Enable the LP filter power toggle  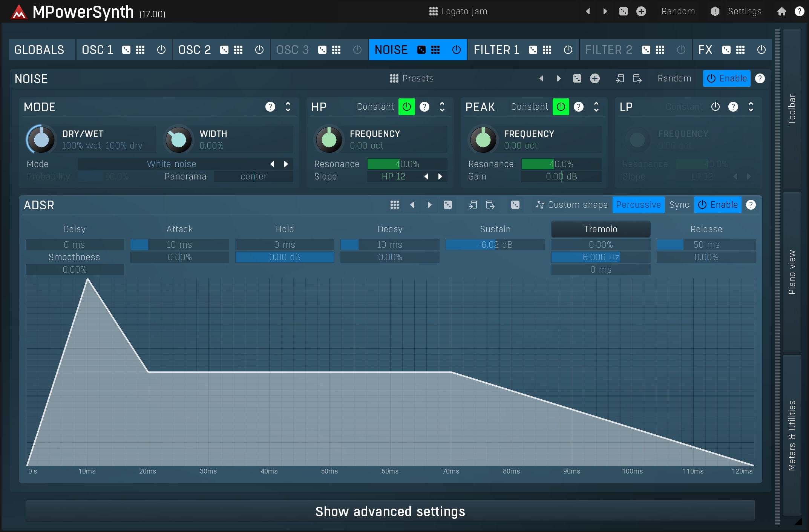(x=715, y=107)
